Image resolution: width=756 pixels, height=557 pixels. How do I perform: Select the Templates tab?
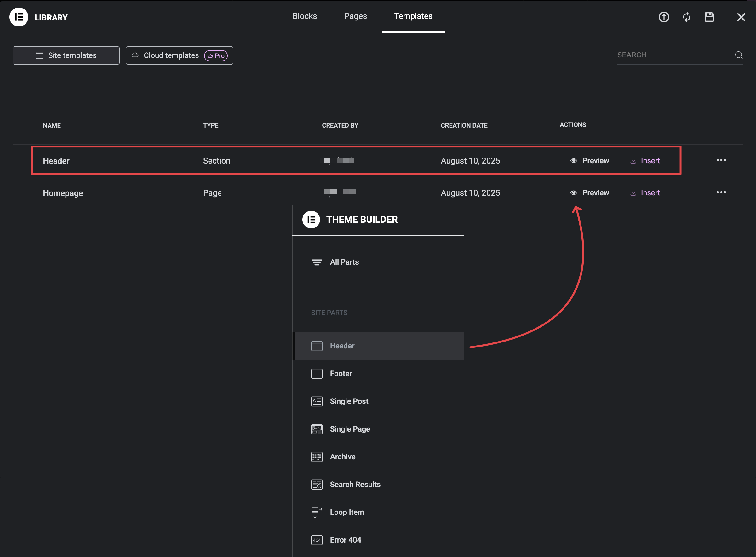[413, 16]
